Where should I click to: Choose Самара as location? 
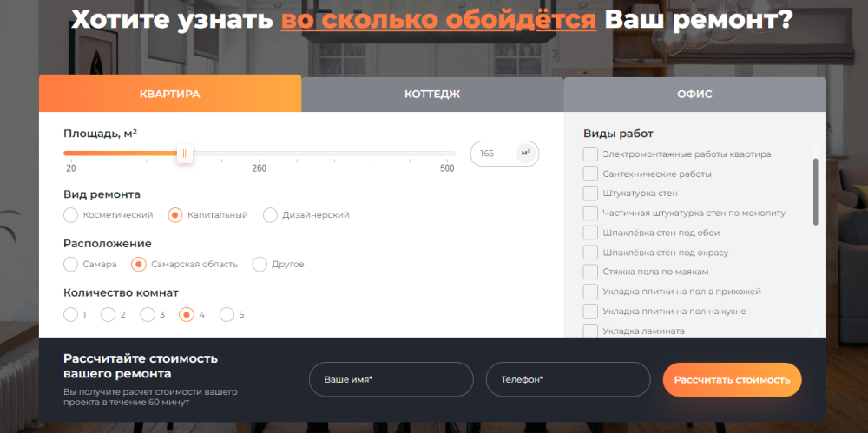71,264
